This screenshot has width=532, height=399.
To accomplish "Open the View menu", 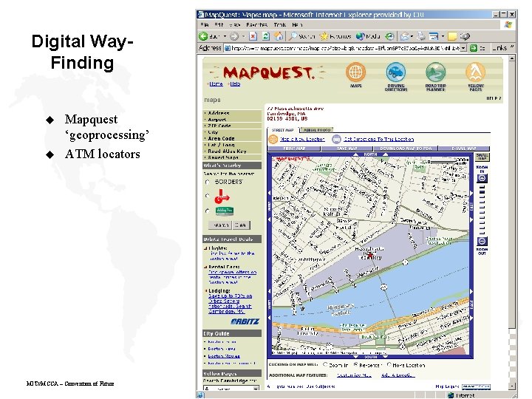I will tap(235, 25).
